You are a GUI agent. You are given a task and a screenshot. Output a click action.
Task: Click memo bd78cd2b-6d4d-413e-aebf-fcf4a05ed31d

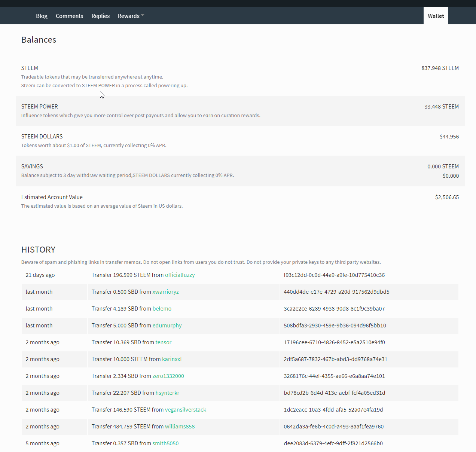[335, 393]
